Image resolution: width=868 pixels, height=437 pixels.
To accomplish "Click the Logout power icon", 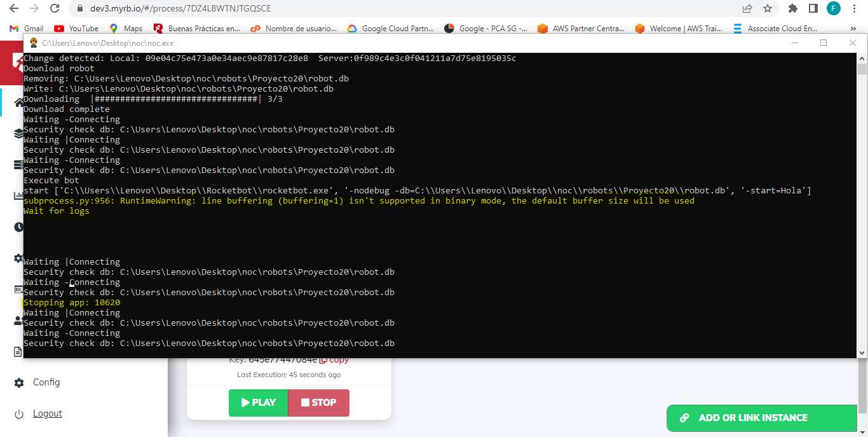I will 20,414.
